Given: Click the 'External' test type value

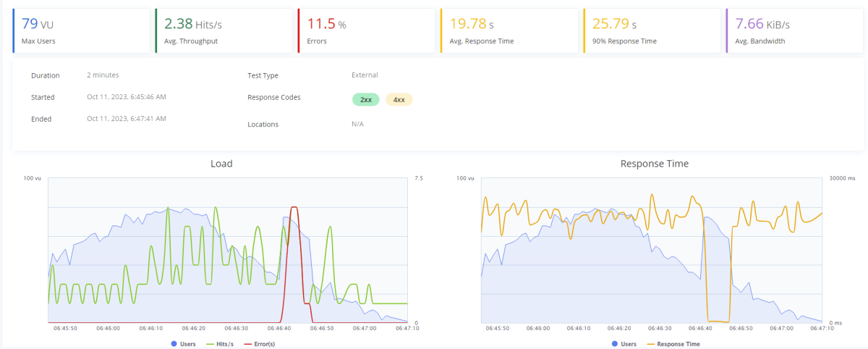Looking at the screenshot, I should [x=365, y=75].
